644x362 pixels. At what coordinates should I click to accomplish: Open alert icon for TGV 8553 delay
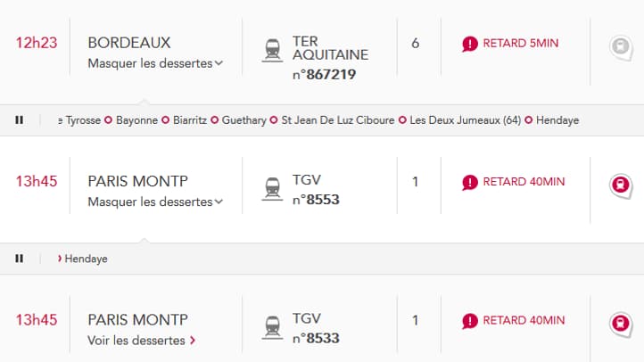(x=470, y=182)
